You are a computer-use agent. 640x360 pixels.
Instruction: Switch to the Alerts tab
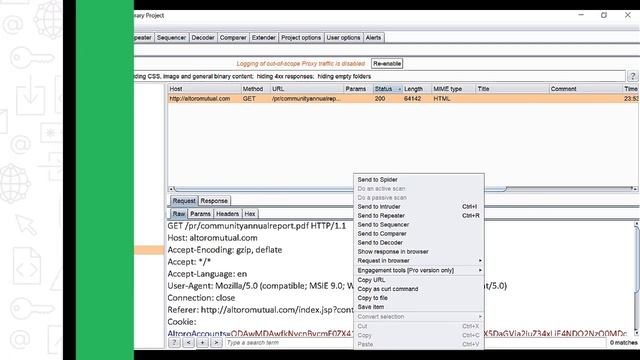373,38
